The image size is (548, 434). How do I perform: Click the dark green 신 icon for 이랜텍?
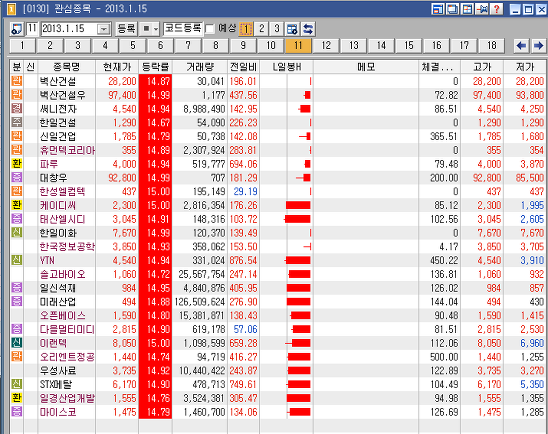coord(17,342)
